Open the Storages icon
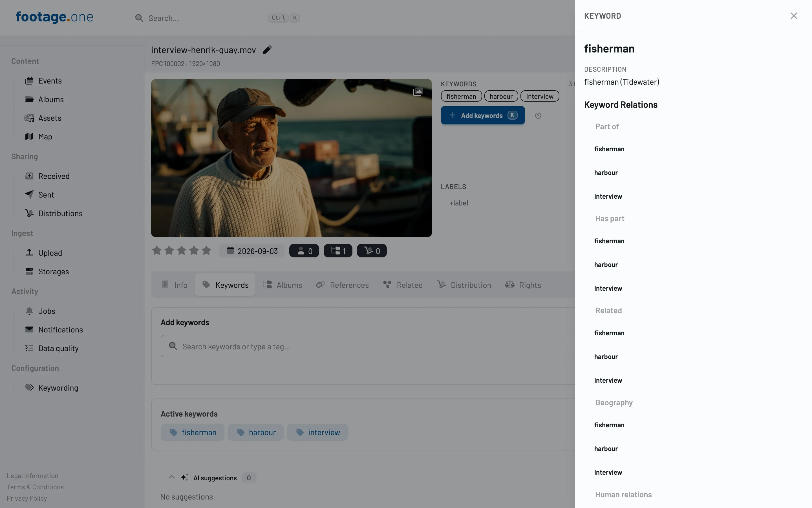Viewport: 812px width, 508px height. pos(29,271)
